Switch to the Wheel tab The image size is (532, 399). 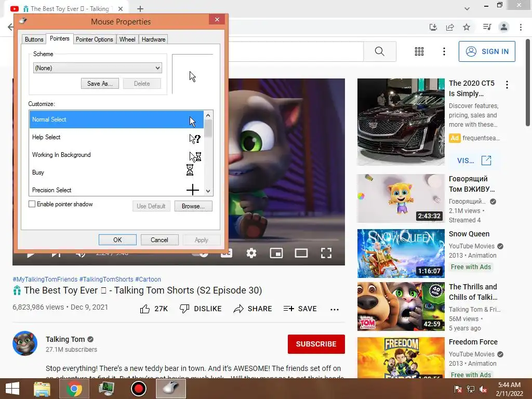pos(127,39)
